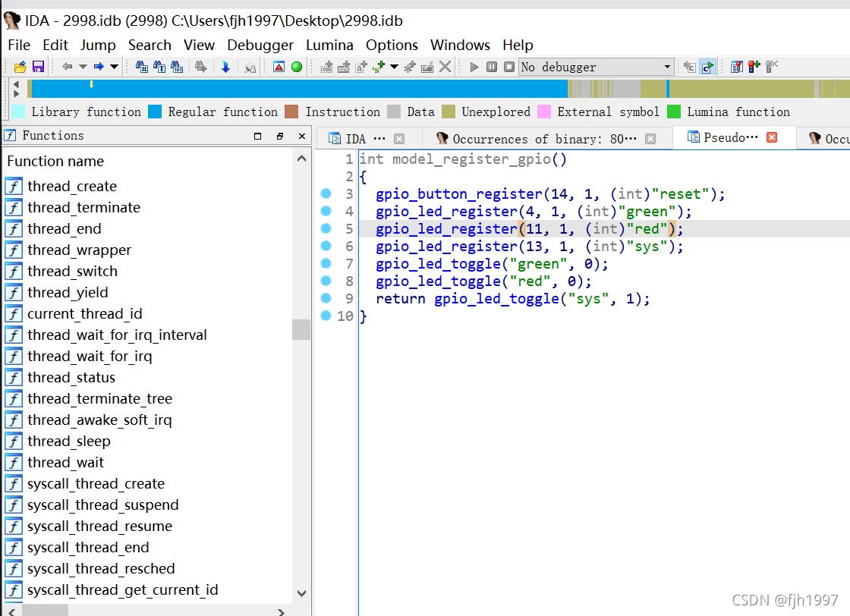Click 'Function name' column header
This screenshot has width=850, height=616.
coord(55,161)
